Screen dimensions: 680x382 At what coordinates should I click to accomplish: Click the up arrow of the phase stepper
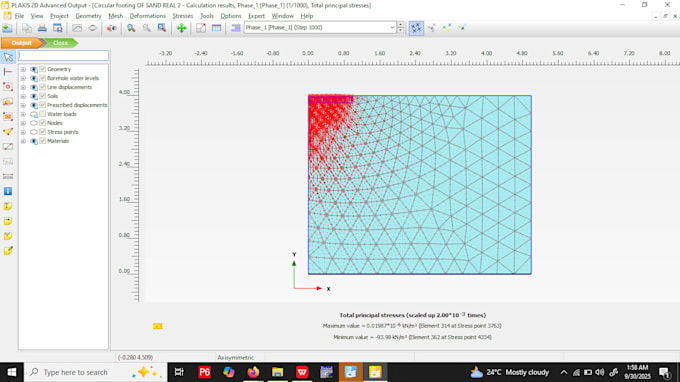(400, 25)
